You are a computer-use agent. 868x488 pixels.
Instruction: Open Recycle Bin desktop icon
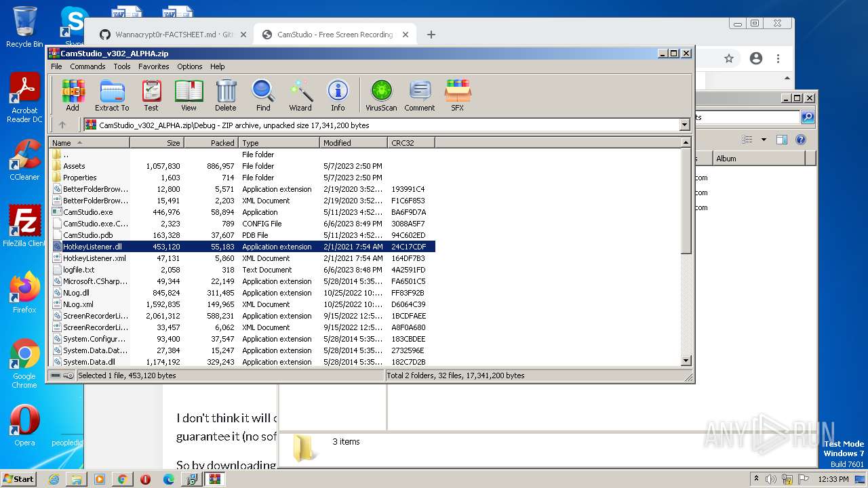[24, 27]
